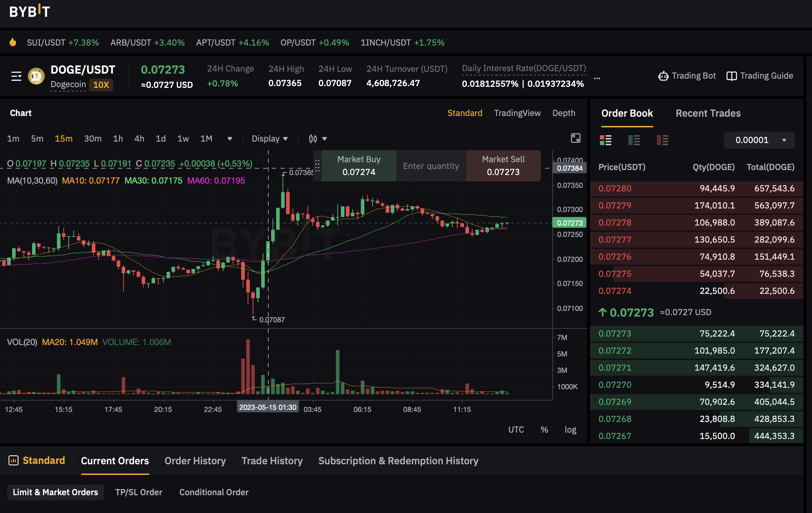Select the 1h timeframe

pyautogui.click(x=118, y=139)
